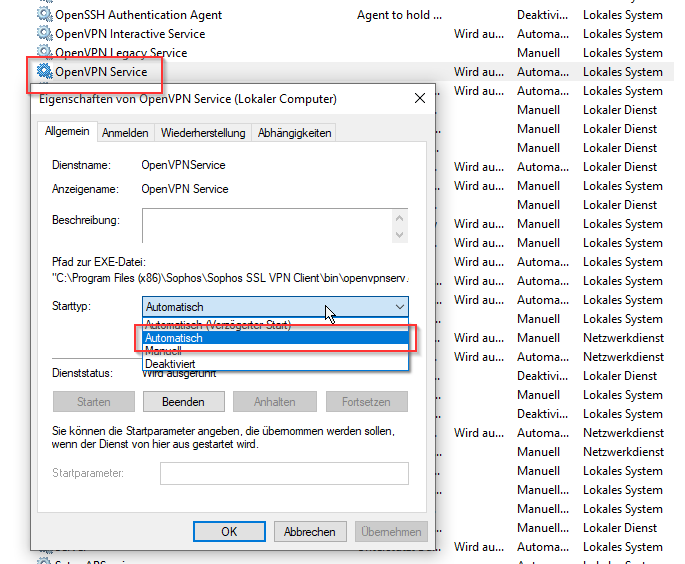The height and width of the screenshot is (564, 685).
Task: Click Wird au... status of OpenVPN Interactive Service
Action: click(x=479, y=34)
